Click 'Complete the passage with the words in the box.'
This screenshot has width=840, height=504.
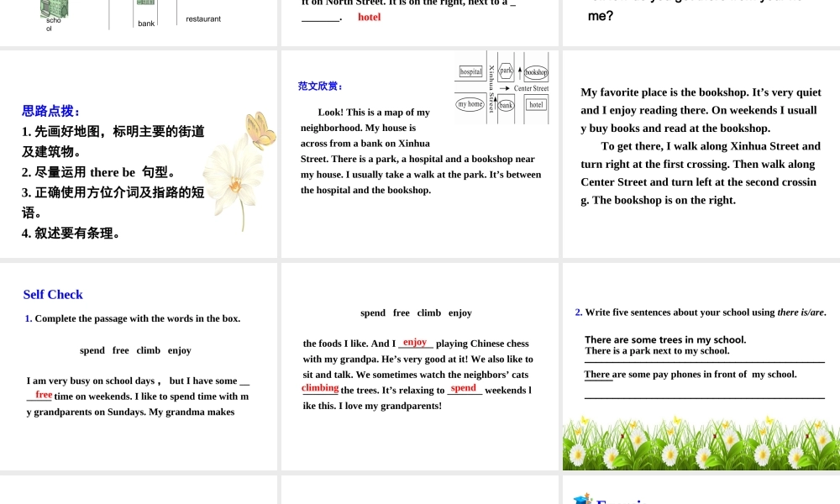138,318
